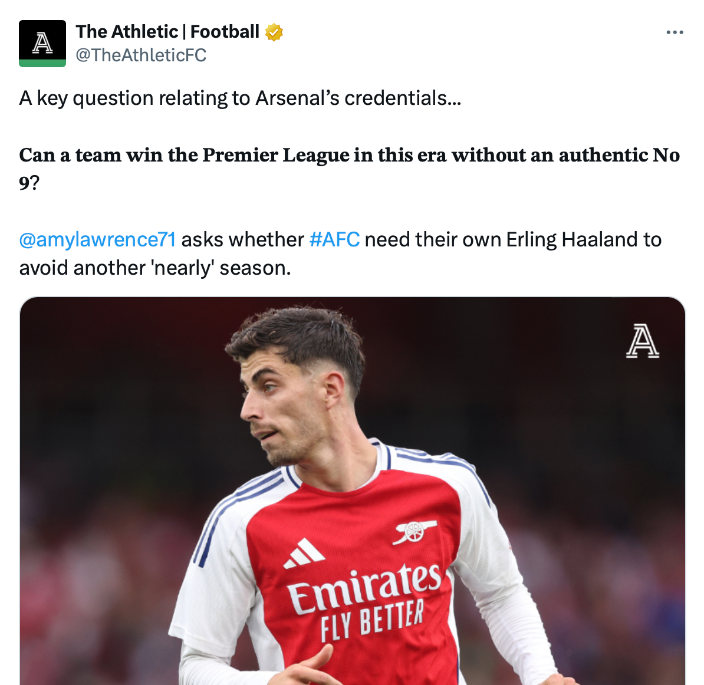Click the text "avoid another 'nearly' season"

[x=154, y=268]
